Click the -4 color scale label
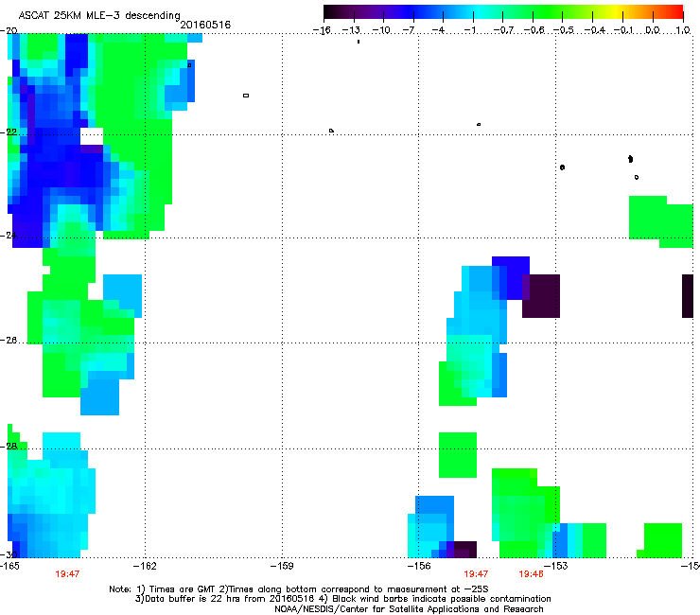The height and width of the screenshot is (615, 700). click(x=439, y=30)
